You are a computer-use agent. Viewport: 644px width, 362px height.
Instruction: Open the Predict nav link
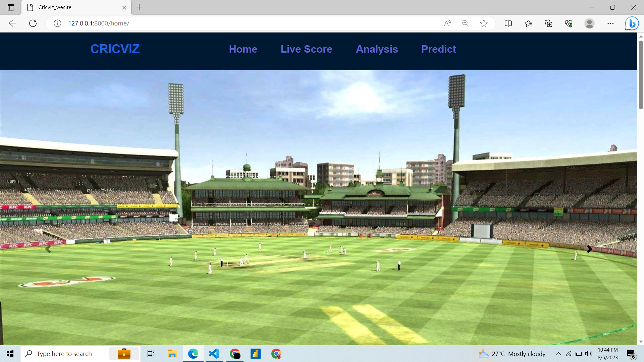click(x=438, y=49)
